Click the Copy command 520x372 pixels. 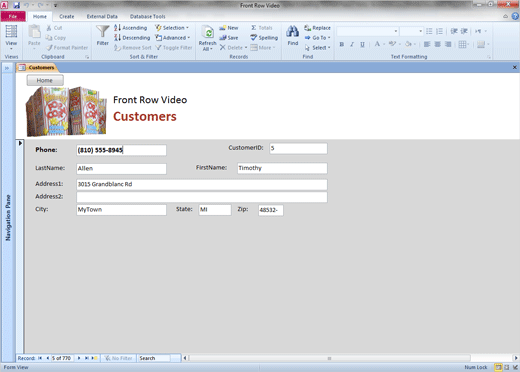point(56,38)
